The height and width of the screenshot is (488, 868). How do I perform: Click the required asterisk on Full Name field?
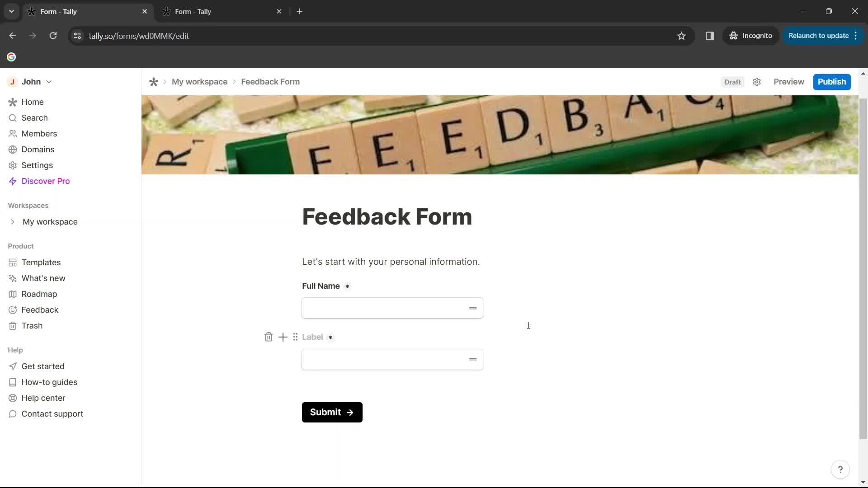348,286
